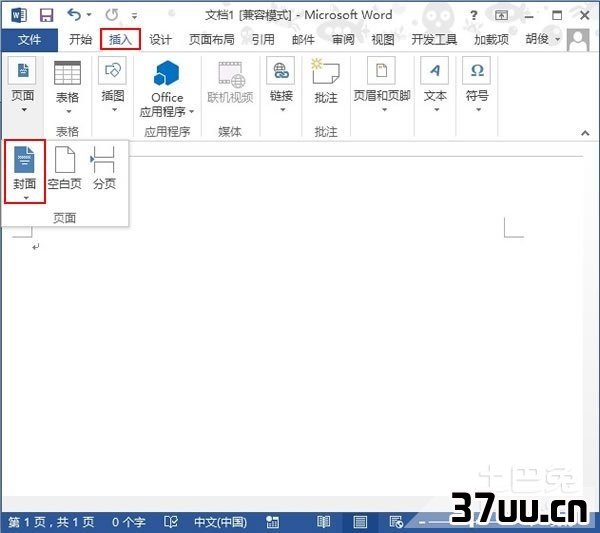Image resolution: width=600 pixels, height=533 pixels.
Task: Open Word Help question mark
Action: [x=474, y=15]
